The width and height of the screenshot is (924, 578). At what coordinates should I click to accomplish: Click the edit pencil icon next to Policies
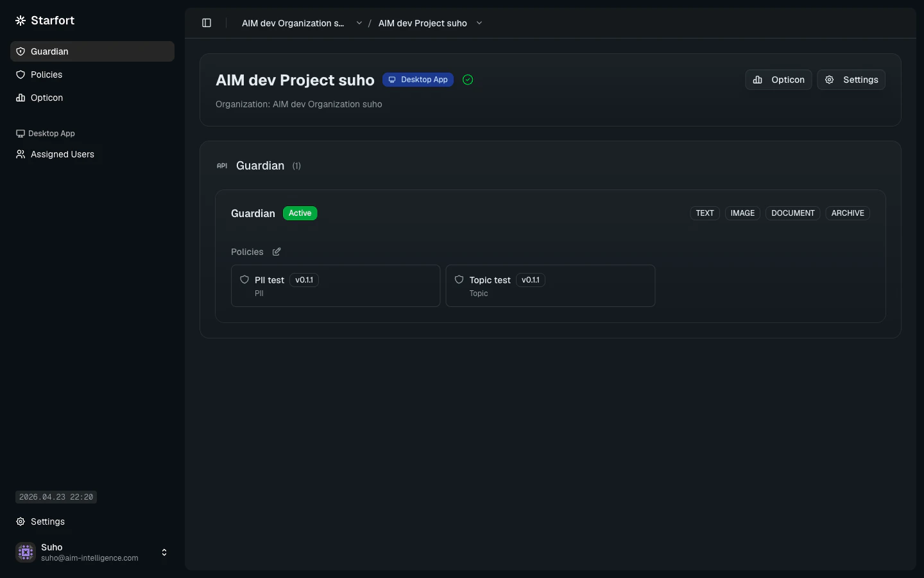276,252
